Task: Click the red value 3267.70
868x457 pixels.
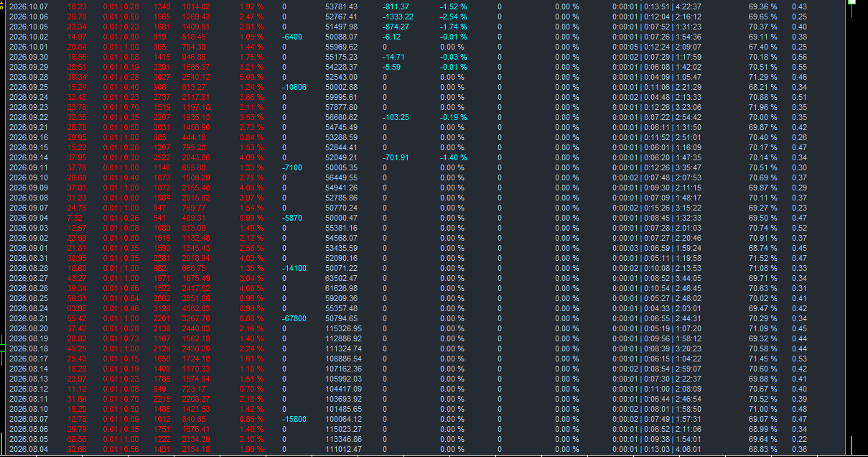Action: tap(196, 318)
